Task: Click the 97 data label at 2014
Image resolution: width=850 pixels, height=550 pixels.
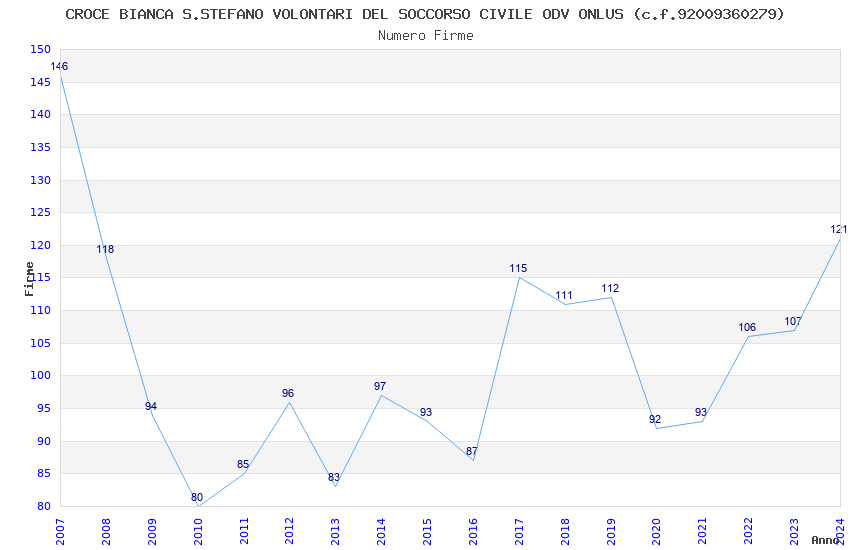Action: click(x=380, y=386)
